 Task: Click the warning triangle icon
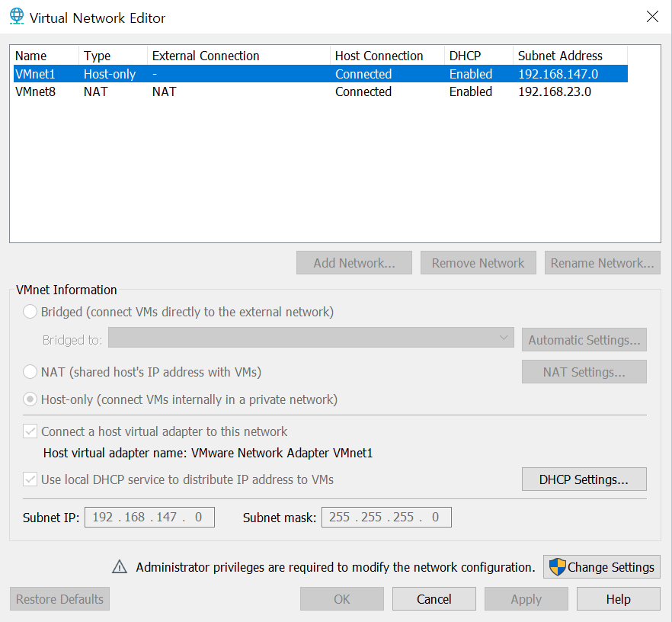point(120,566)
